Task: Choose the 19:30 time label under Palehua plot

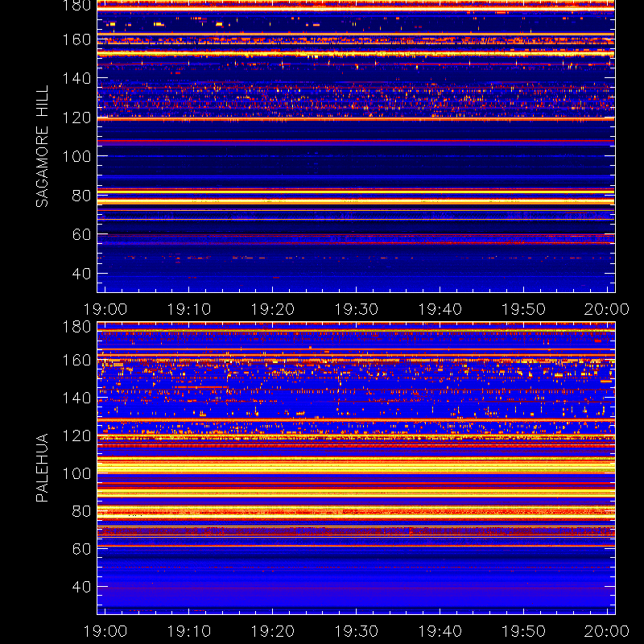Action: coord(356,631)
